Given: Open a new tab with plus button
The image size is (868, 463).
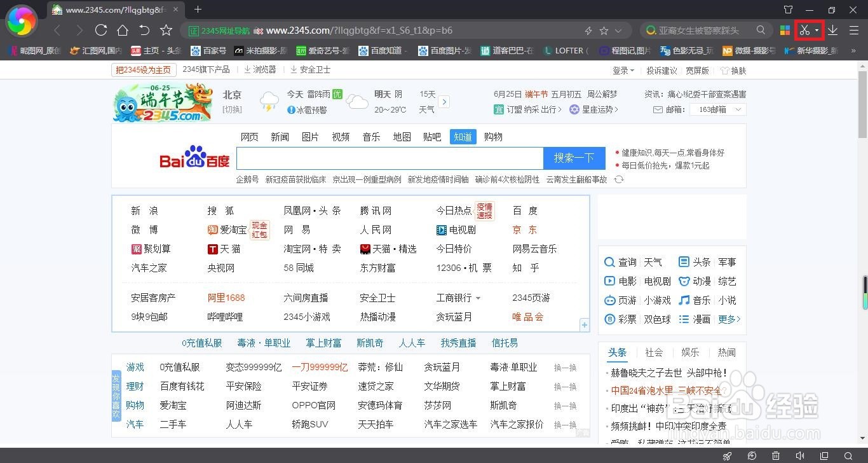Looking at the screenshot, I should click(x=198, y=10).
